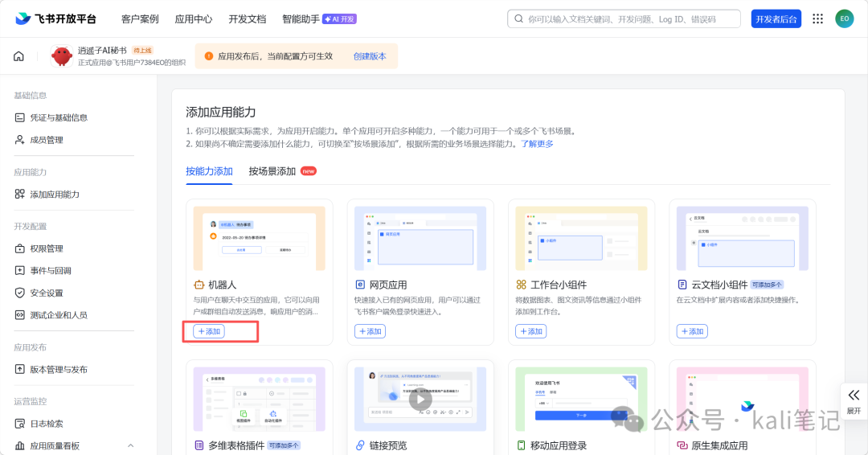Open the EO user avatar menu
868x455 pixels.
pyautogui.click(x=844, y=18)
